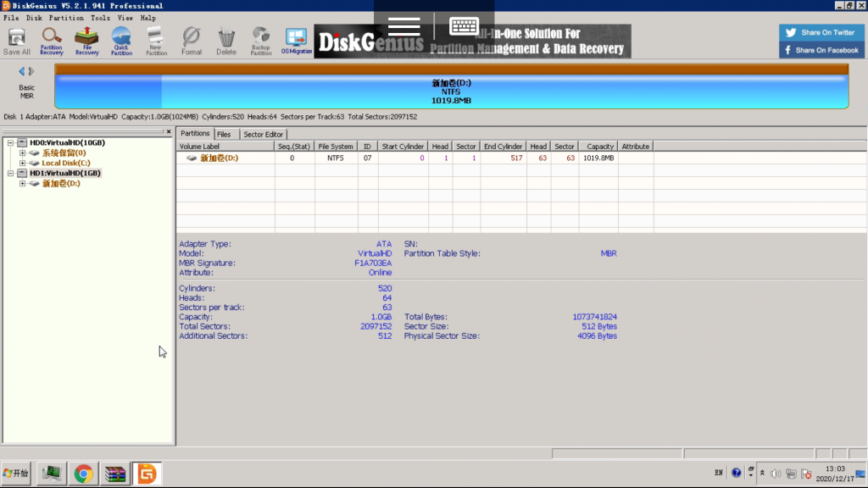Click the File System column header

(x=336, y=147)
